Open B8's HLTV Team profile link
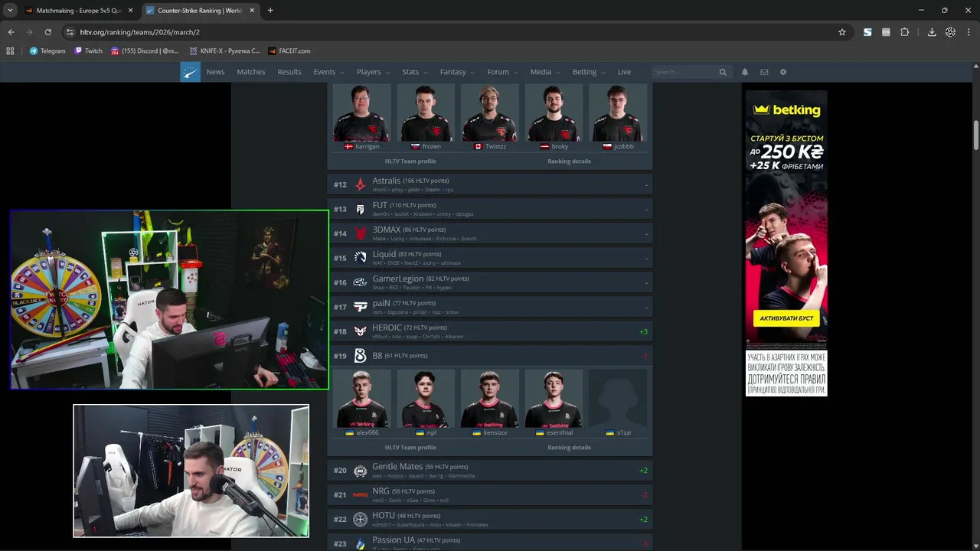This screenshot has height=551, width=980. pos(410,447)
